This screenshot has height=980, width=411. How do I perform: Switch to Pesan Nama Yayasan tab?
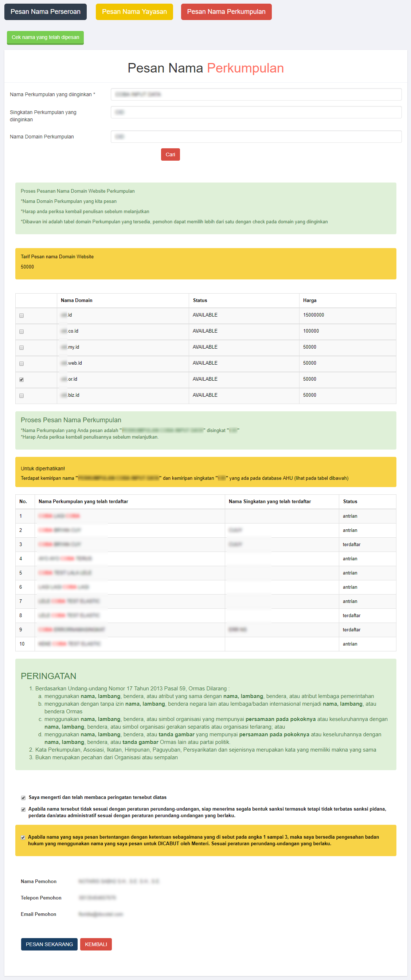click(134, 12)
